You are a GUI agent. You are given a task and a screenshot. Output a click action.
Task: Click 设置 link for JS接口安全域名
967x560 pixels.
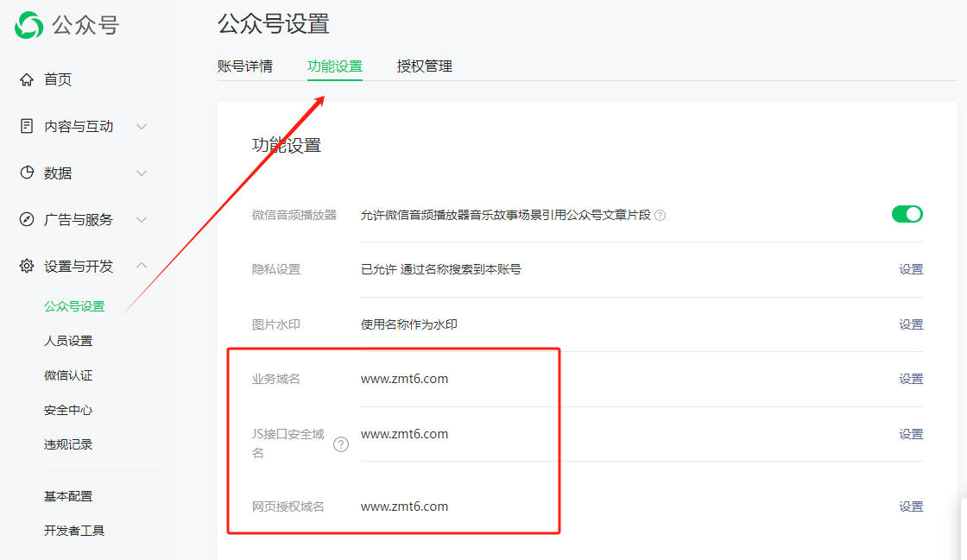[911, 434]
